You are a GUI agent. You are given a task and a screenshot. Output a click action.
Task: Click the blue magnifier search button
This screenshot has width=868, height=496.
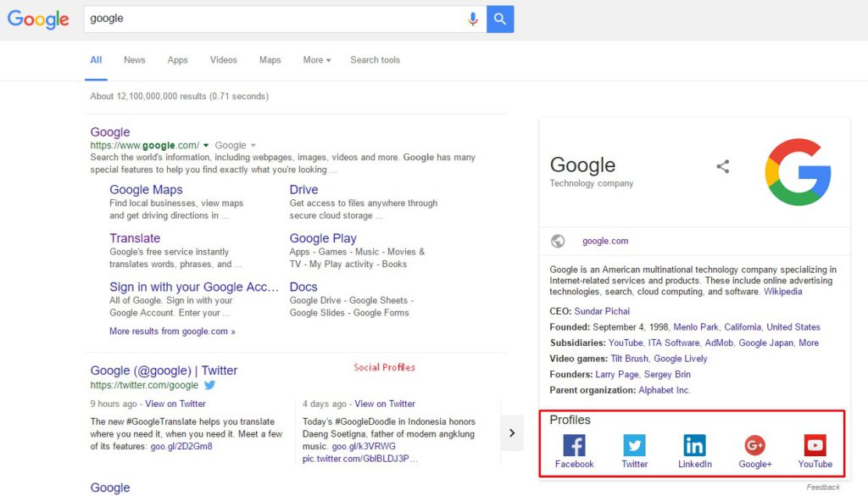500,20
